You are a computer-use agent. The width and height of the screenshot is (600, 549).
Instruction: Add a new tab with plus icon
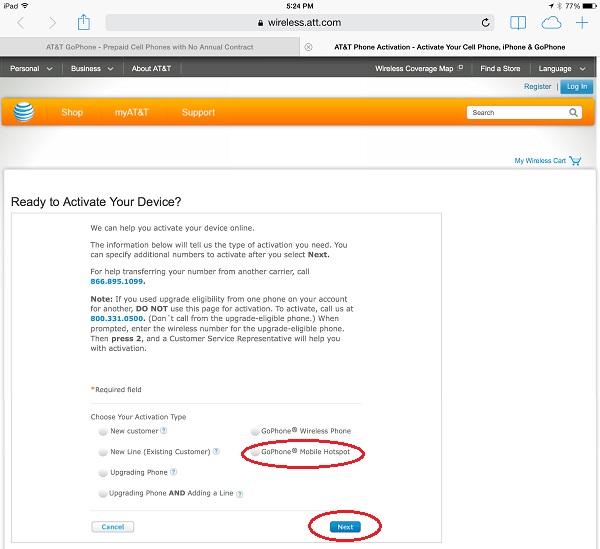coord(582,23)
